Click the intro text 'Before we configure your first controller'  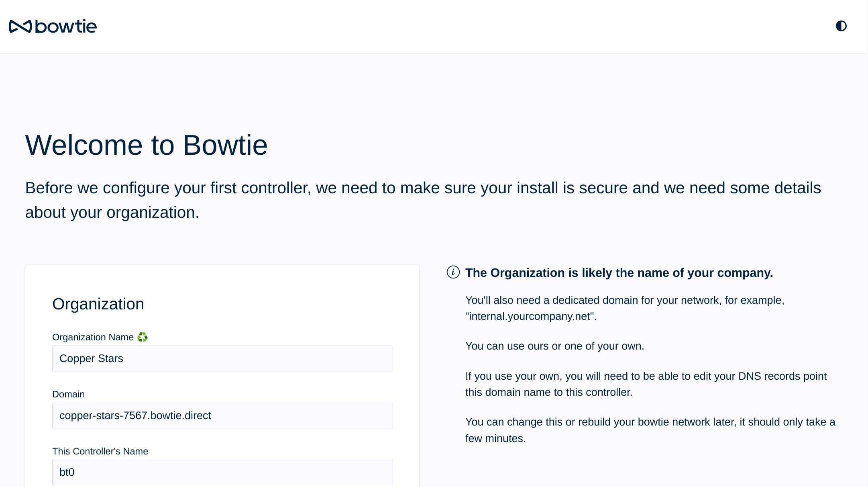tap(423, 200)
